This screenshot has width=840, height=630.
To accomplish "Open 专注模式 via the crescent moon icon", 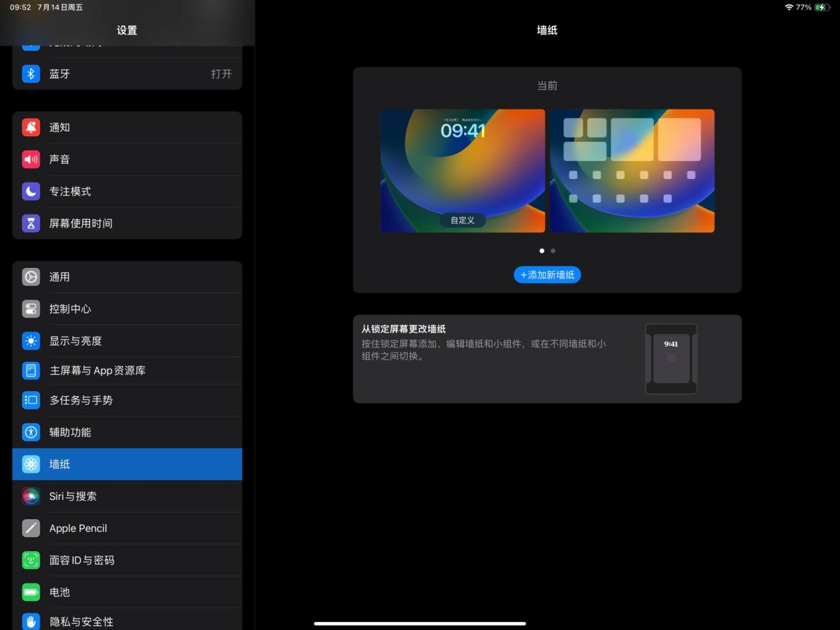I will click(x=31, y=191).
